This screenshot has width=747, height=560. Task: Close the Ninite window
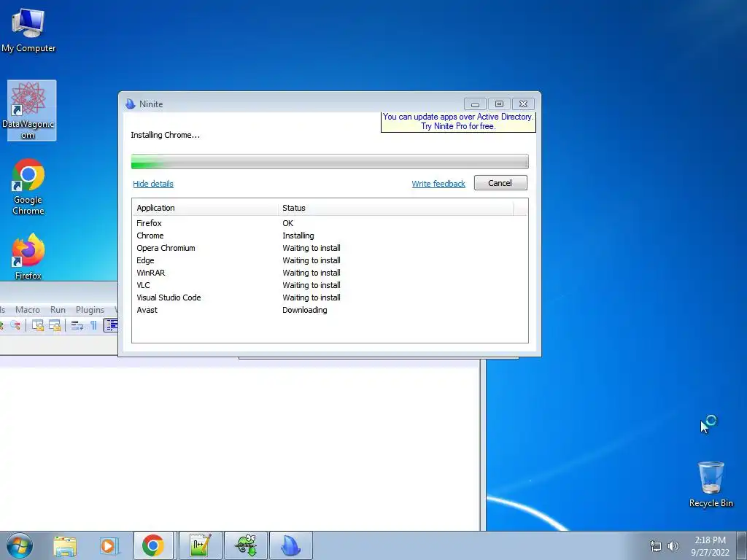tap(523, 104)
